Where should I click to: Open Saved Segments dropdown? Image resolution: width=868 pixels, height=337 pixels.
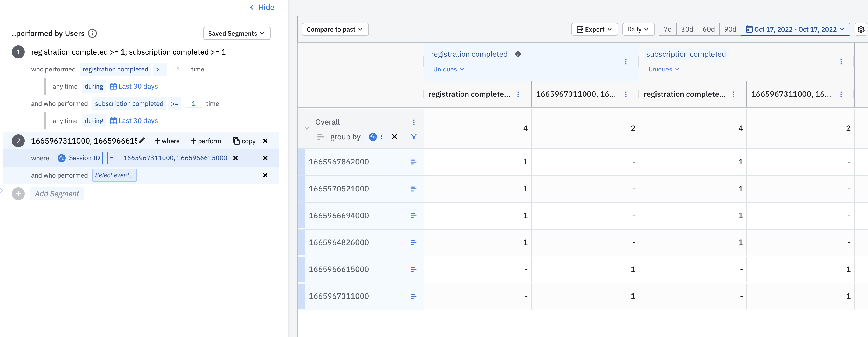[237, 33]
